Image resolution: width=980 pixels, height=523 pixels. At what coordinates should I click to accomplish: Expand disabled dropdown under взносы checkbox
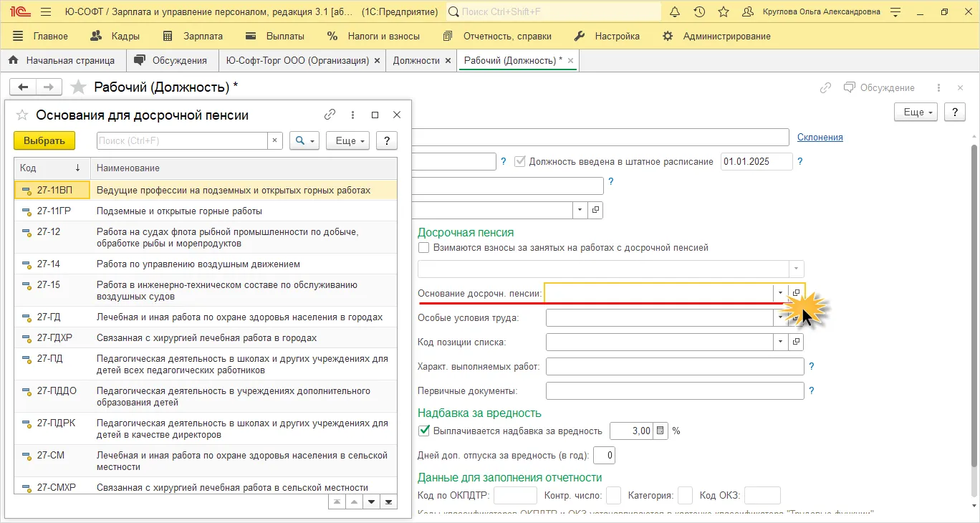tap(796, 269)
